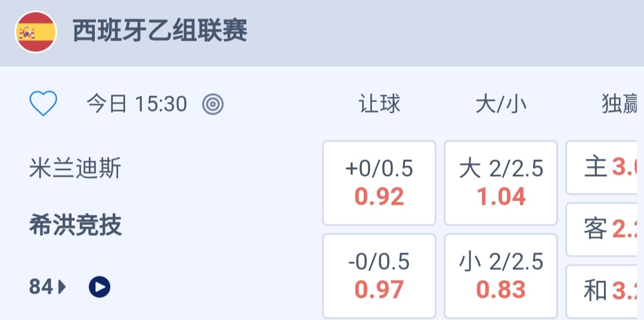Play the live stream via the play icon

(x=100, y=287)
